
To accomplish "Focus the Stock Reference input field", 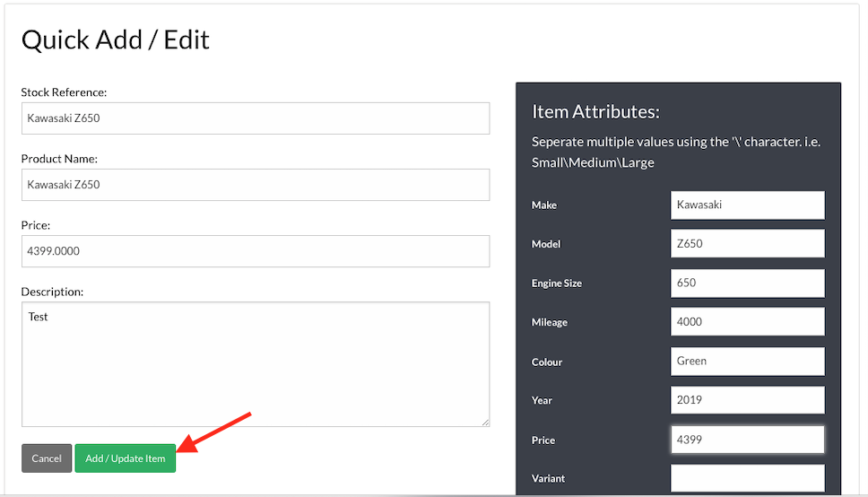I will [256, 118].
